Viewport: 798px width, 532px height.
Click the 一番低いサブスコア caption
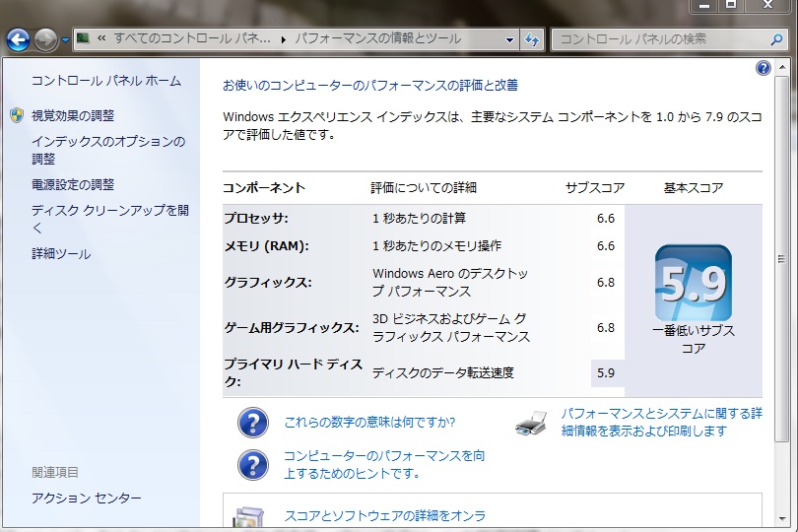694,340
